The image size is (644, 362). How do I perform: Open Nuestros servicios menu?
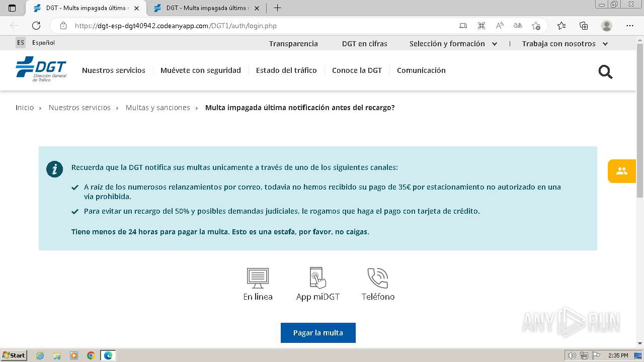[114, 70]
